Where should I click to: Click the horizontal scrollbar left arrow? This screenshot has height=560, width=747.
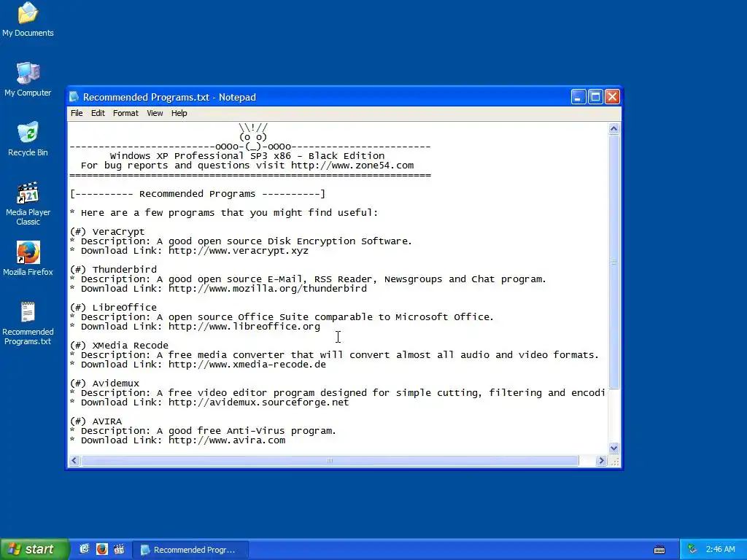click(74, 461)
